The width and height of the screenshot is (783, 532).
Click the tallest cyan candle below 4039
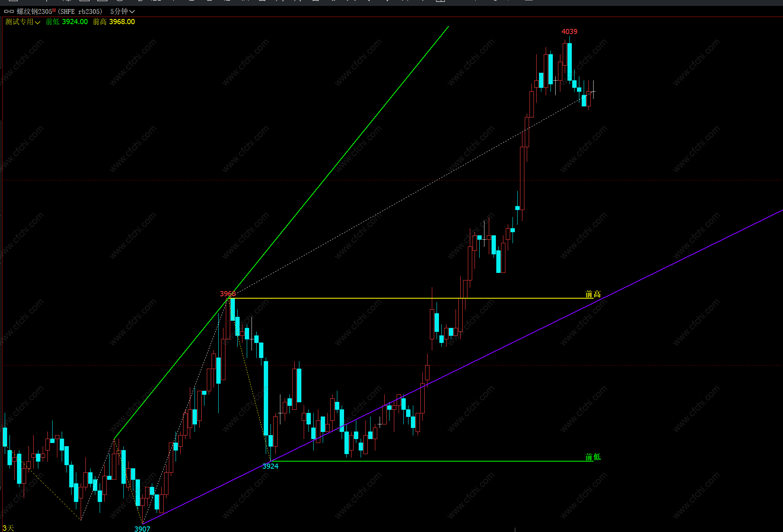tap(569, 62)
